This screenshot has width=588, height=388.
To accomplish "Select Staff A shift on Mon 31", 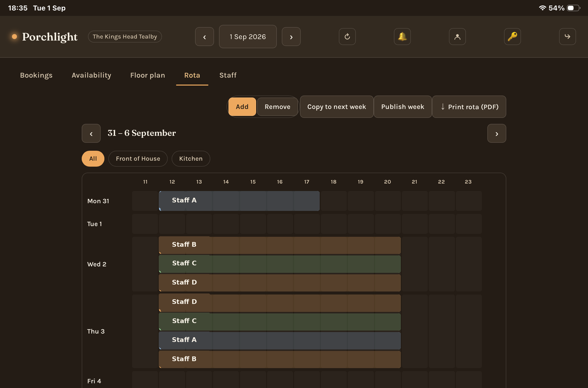I will 239,201.
